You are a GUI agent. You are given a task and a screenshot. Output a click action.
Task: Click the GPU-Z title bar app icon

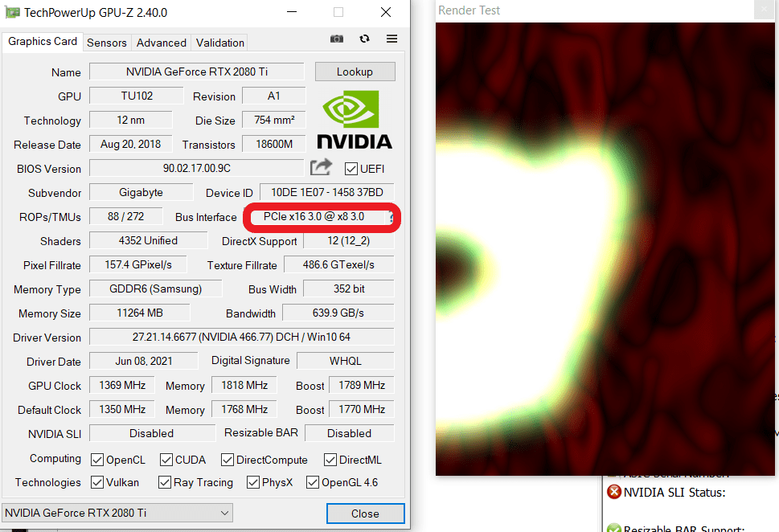pos(12,12)
